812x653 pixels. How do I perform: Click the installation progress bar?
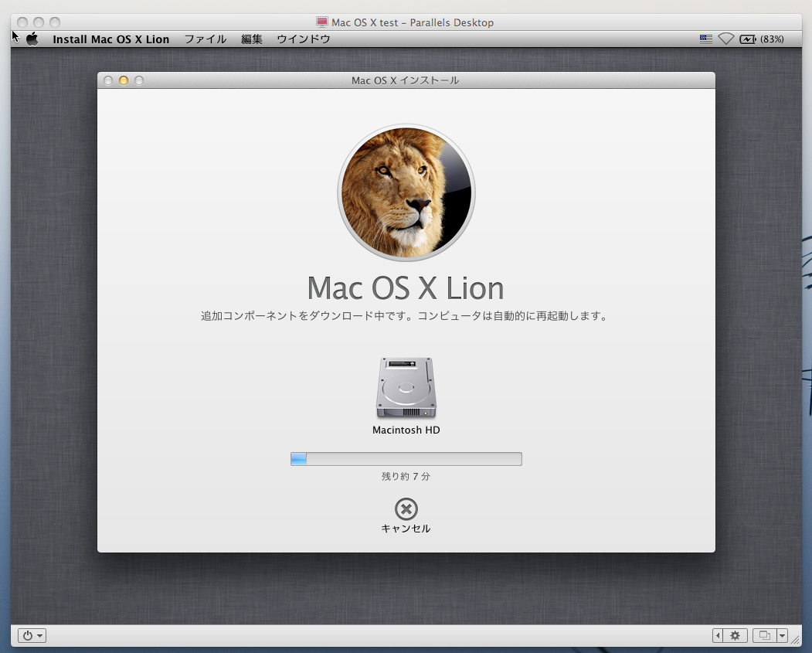tap(406, 459)
